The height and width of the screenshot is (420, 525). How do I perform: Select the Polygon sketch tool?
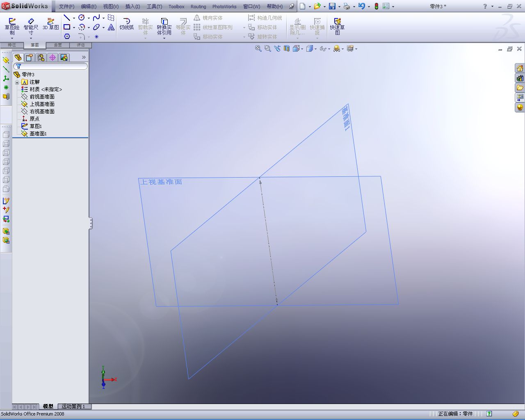coord(67,37)
